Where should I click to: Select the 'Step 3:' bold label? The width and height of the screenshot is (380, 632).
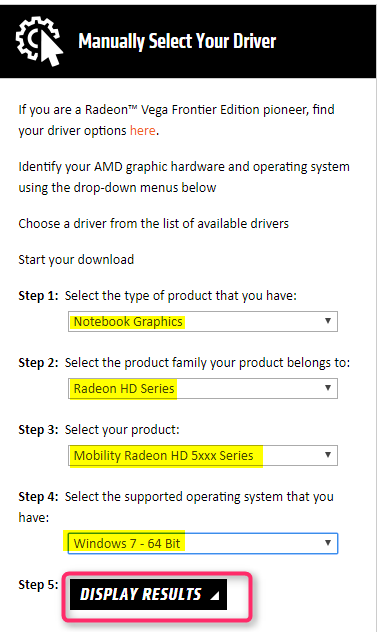pyautogui.click(x=38, y=430)
